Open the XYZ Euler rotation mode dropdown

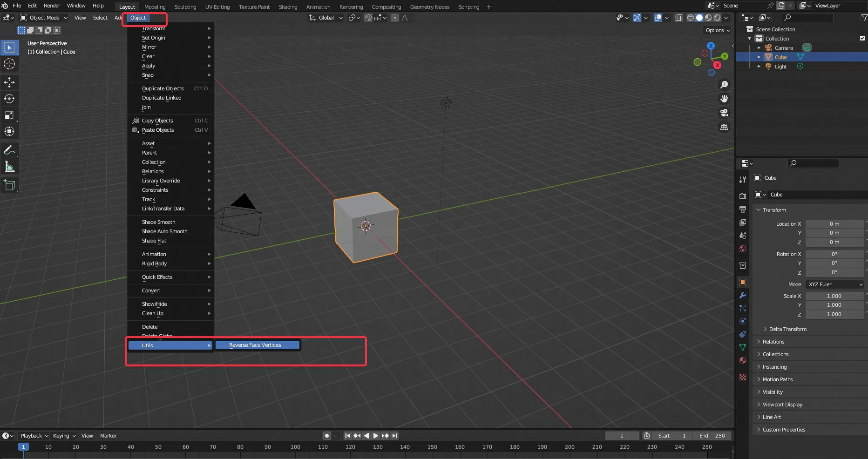835,284
